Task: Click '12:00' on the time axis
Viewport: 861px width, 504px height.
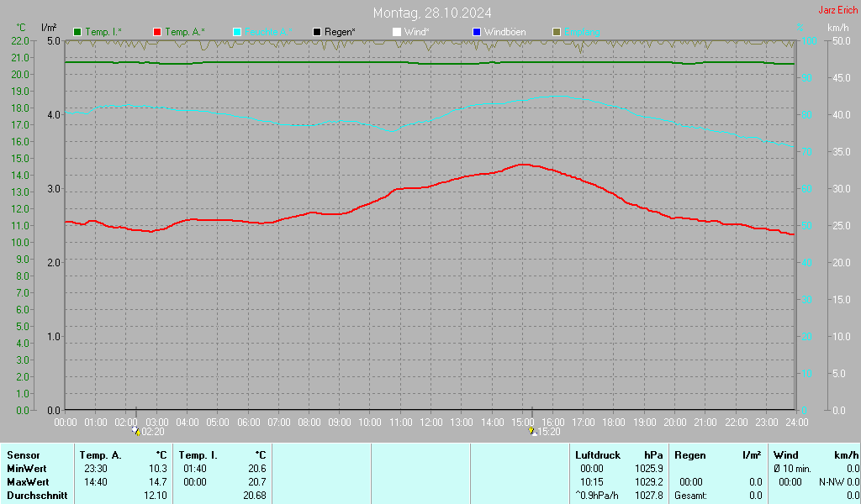Action: tap(431, 423)
